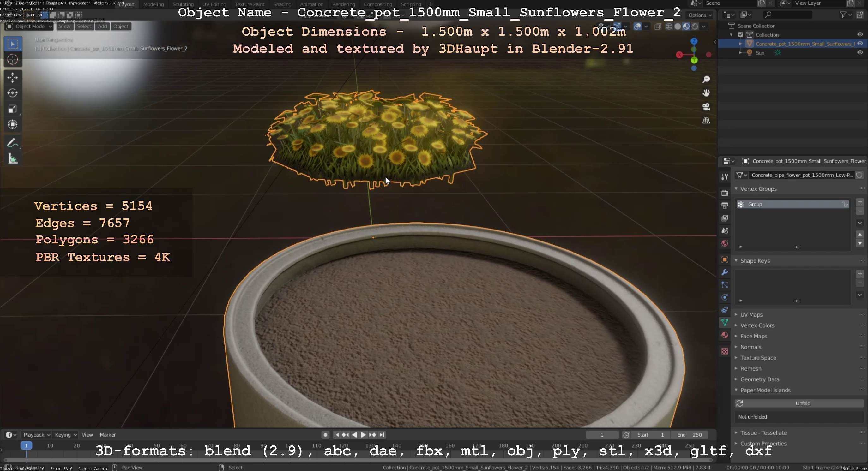Open the Object properties tab
Screen dimensions: 868x471
725,259
